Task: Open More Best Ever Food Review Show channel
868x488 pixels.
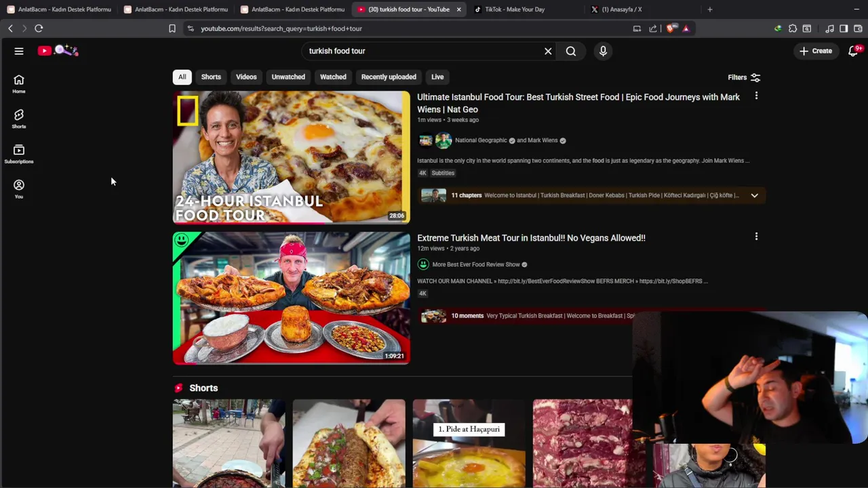Action: coord(476,264)
